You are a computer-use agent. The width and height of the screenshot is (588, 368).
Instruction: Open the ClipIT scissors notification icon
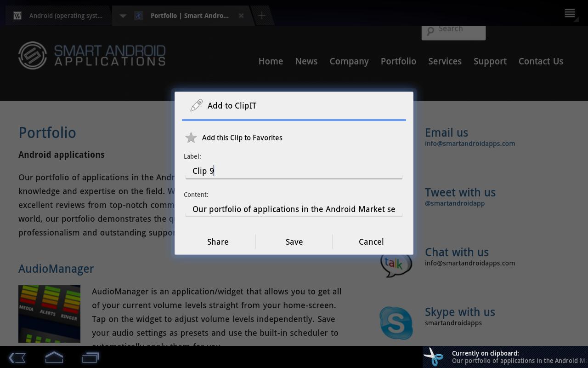coord(434,357)
